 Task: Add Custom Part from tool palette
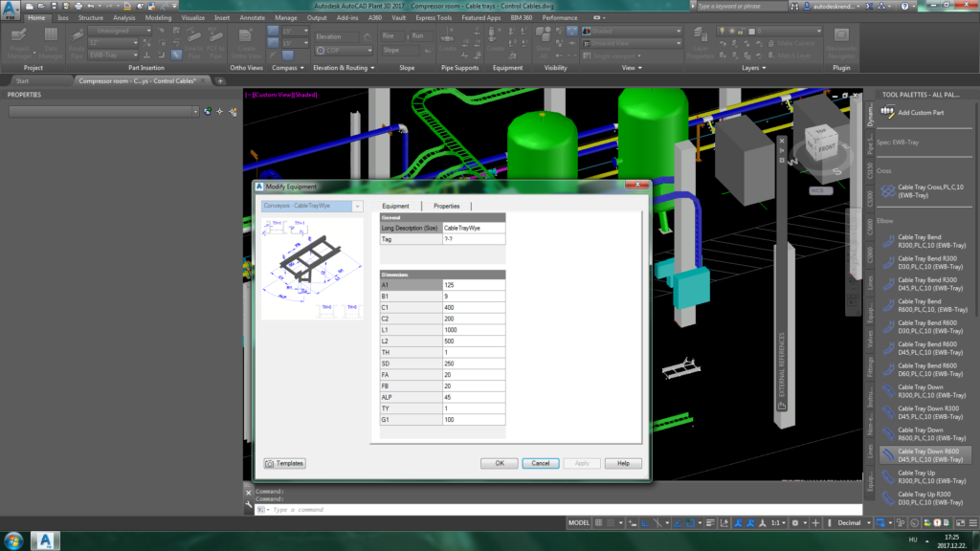(x=914, y=113)
